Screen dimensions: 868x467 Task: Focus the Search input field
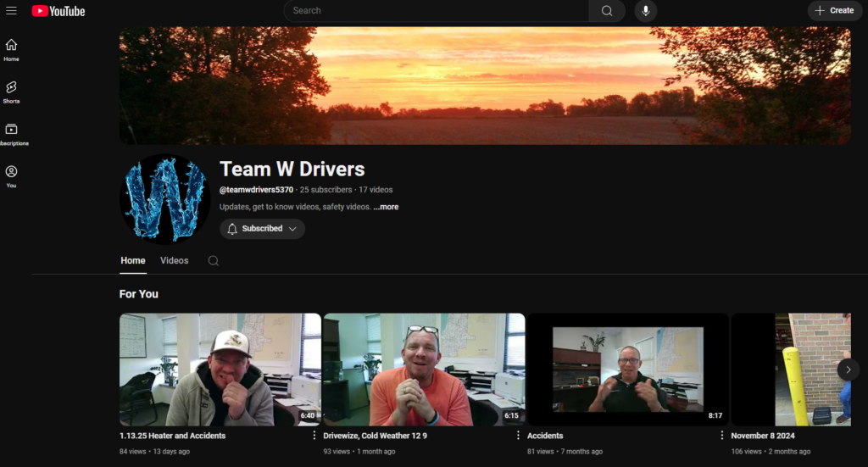coord(437,10)
